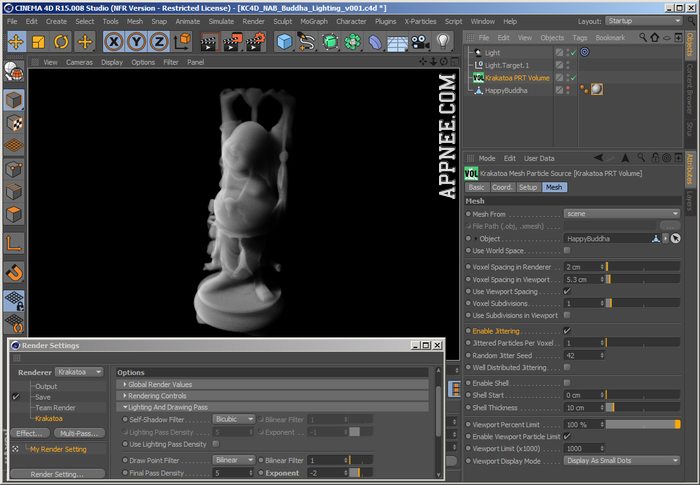Enable Snap magnet icon
700x485 pixels.
coord(14,272)
